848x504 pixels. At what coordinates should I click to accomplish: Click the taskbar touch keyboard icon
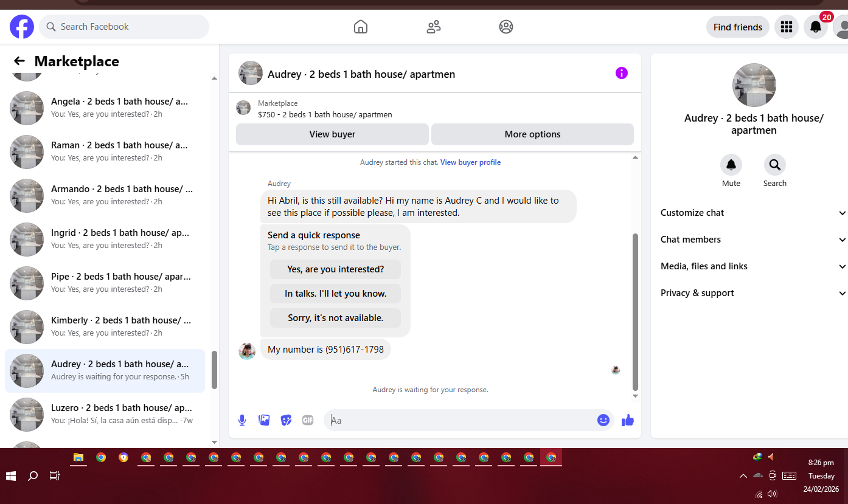(789, 476)
